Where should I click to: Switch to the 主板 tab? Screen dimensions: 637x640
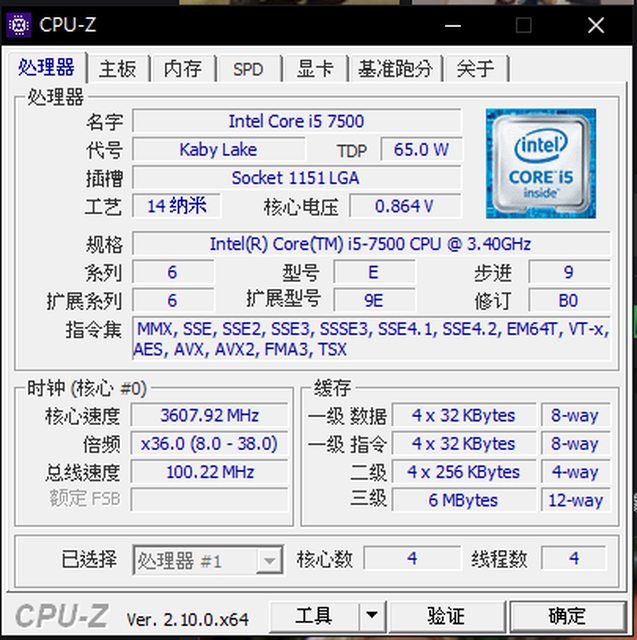(x=118, y=68)
